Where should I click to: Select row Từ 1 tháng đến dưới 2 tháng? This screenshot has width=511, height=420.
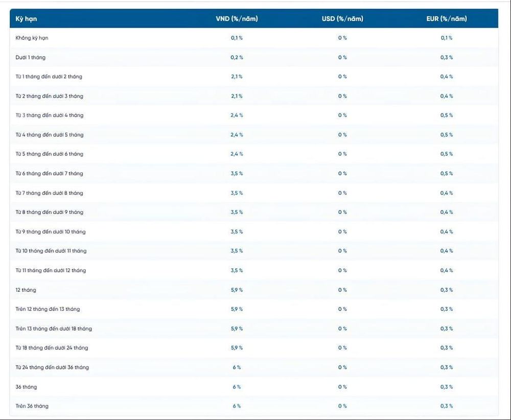point(254,77)
